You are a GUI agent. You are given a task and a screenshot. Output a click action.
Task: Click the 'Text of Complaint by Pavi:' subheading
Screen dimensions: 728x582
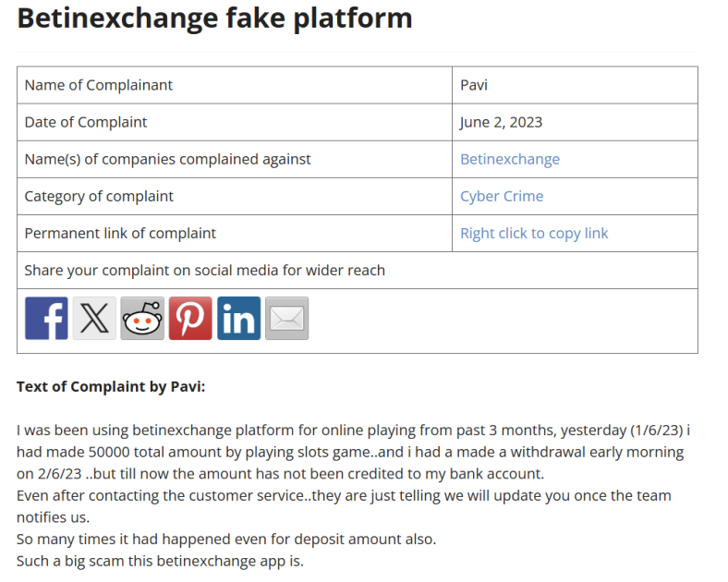[111, 386]
